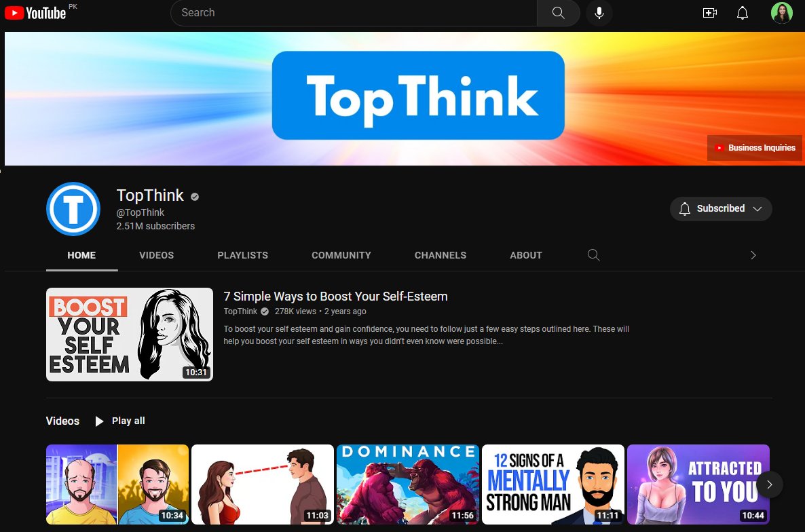
Task: Search within the channel using magnifier icon
Action: [593, 255]
